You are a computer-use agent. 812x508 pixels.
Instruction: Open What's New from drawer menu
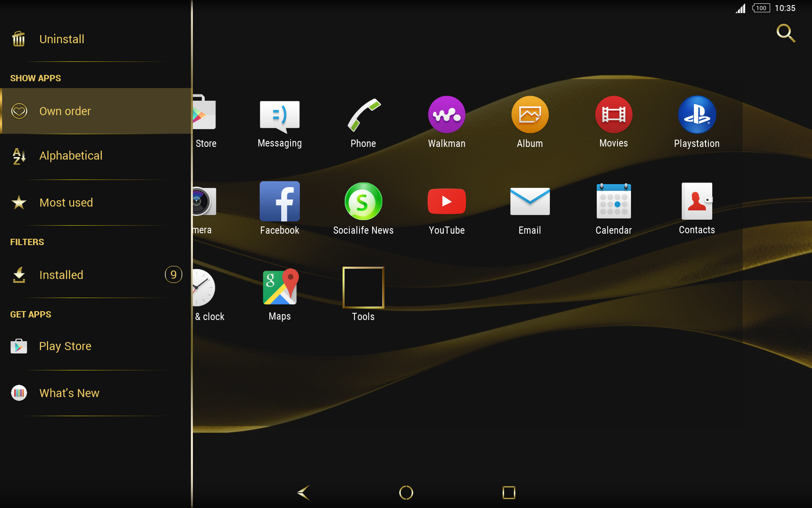coord(96,393)
